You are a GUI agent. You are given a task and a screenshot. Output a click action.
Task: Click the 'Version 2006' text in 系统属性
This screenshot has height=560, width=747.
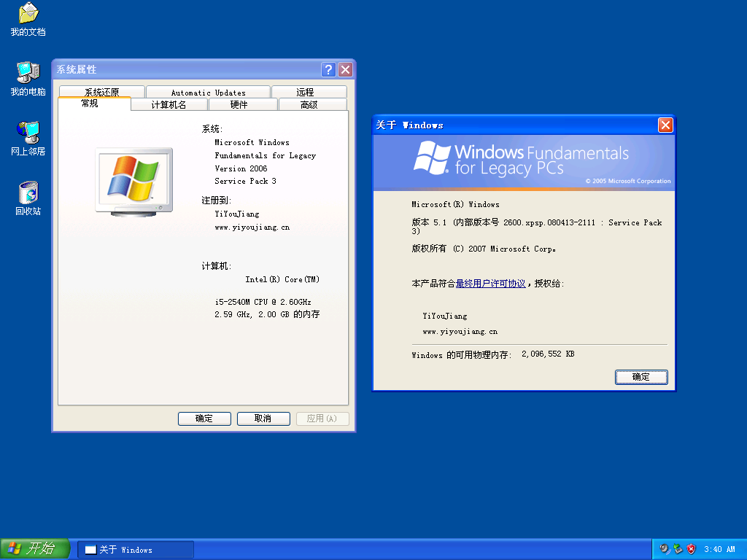(241, 168)
